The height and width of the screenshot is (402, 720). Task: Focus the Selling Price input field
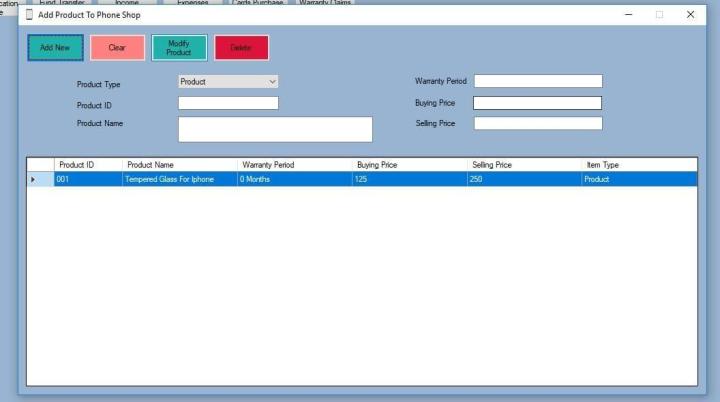538,124
